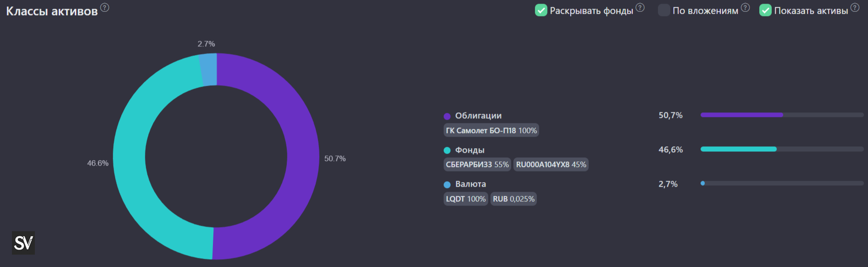Image resolution: width=868 pixels, height=267 pixels.
Task: Uncheck the Показать активы checkbox
Action: [765, 10]
